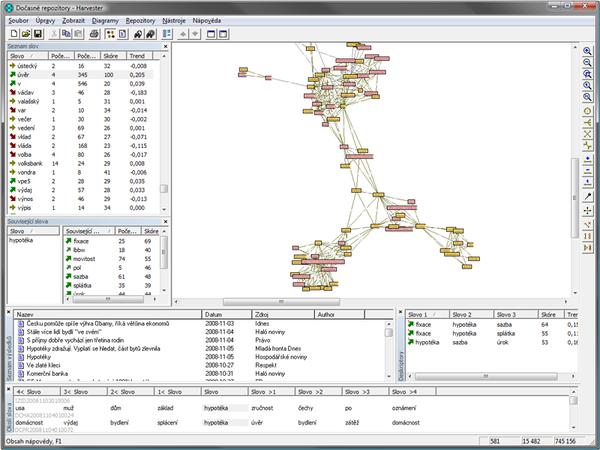
Task: Click the printer icon in the toolbar
Action: click(x=94, y=34)
